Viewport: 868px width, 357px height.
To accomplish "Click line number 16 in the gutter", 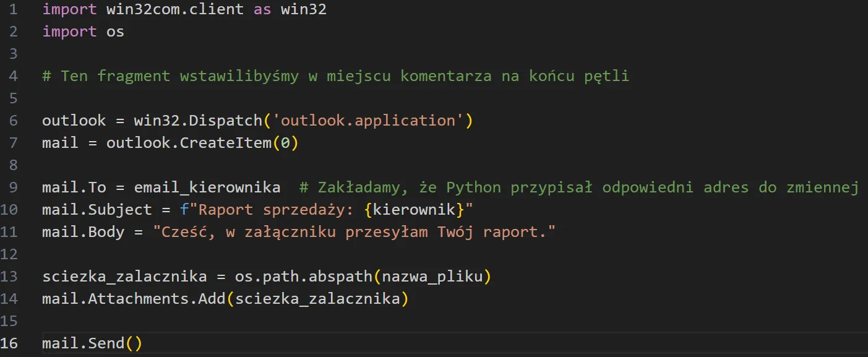I will point(14,343).
